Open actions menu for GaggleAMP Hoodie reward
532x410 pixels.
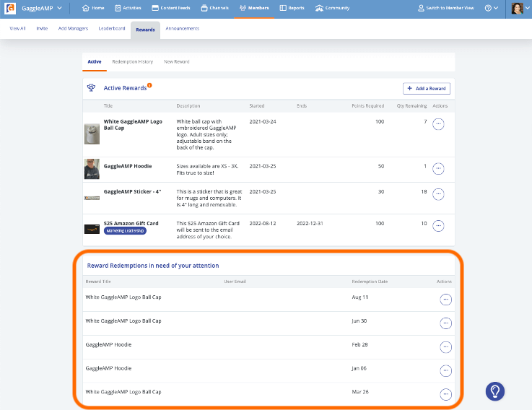coord(438,169)
